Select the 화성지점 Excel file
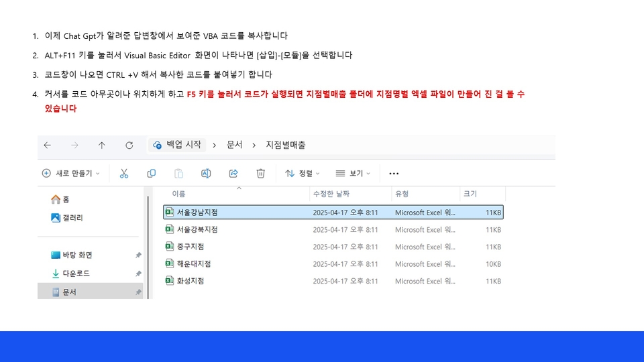This screenshot has height=362, width=644. [333, 281]
